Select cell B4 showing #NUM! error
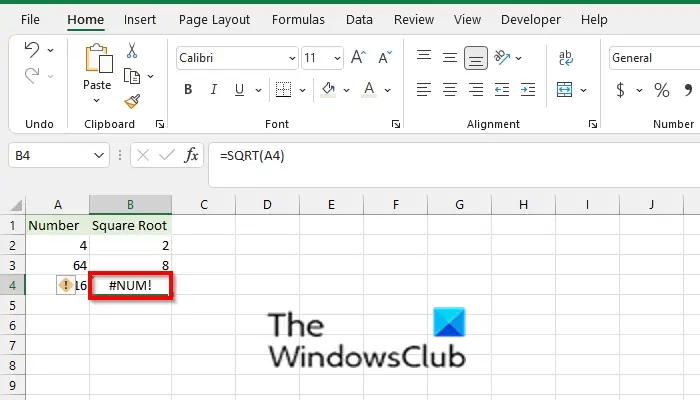Image resolution: width=700 pixels, height=400 pixels. pos(130,285)
